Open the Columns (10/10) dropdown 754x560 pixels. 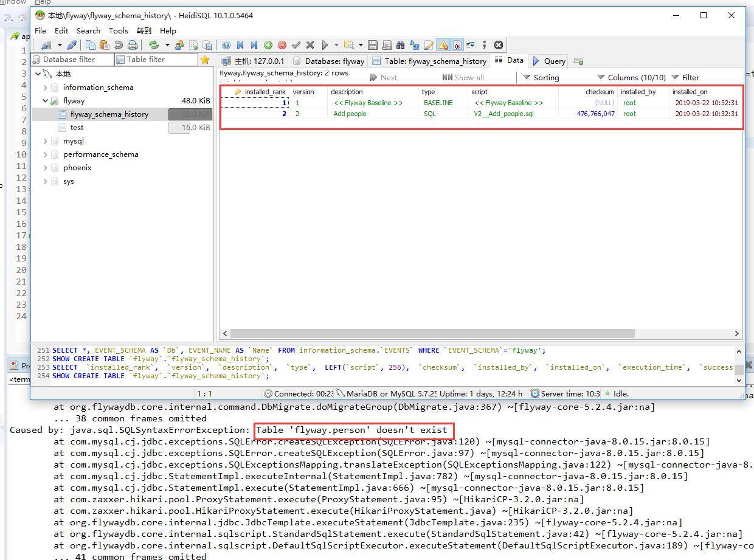[x=631, y=77]
